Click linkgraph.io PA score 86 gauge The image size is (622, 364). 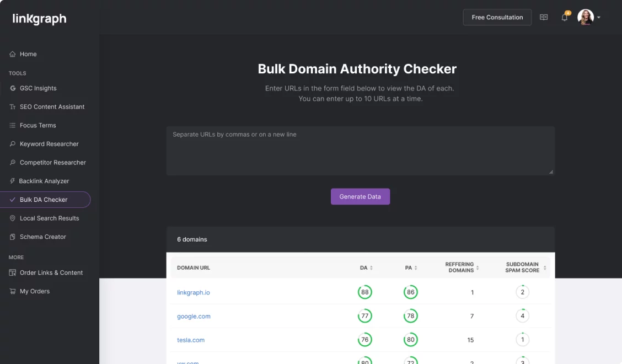[x=411, y=292]
